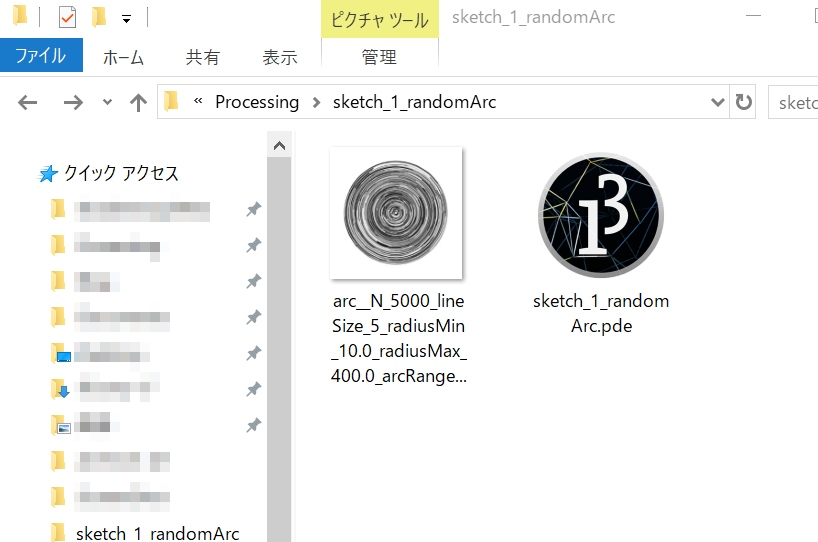Click the Processing breadcrumb segment

coord(257,102)
